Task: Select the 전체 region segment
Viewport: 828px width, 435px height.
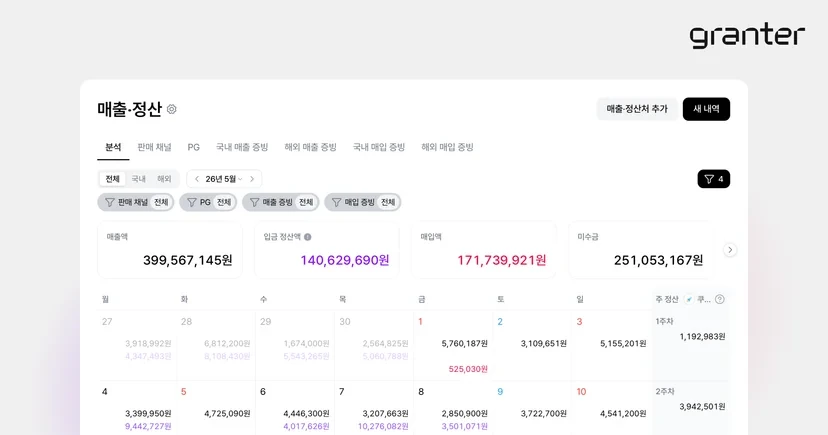Action: [112, 179]
